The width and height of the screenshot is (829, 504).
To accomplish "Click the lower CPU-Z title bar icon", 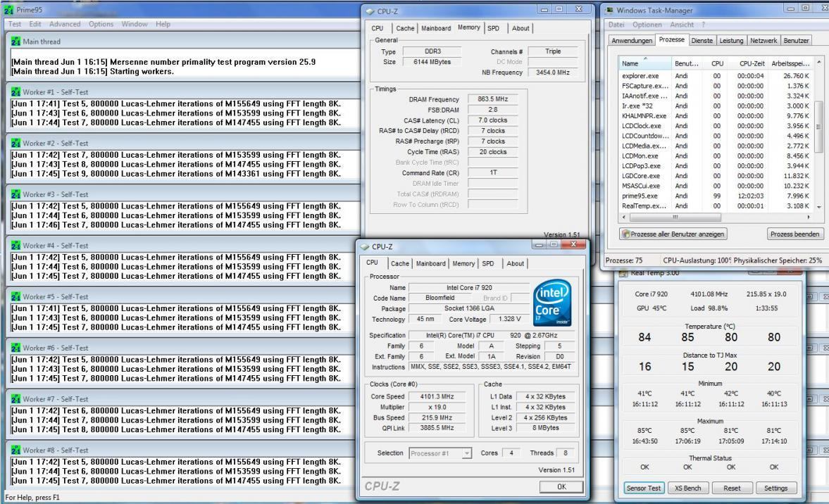I will (365, 246).
